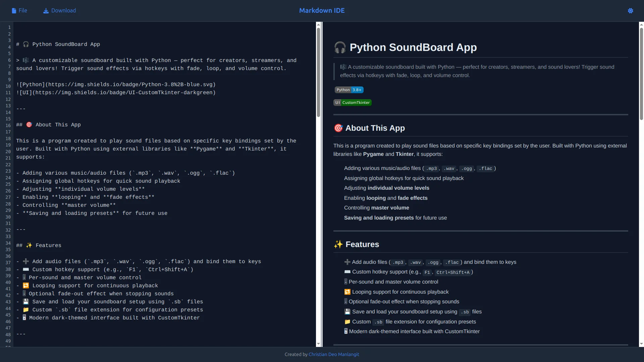
Task: Click target emoji in editor About heading
Action: [x=29, y=125]
